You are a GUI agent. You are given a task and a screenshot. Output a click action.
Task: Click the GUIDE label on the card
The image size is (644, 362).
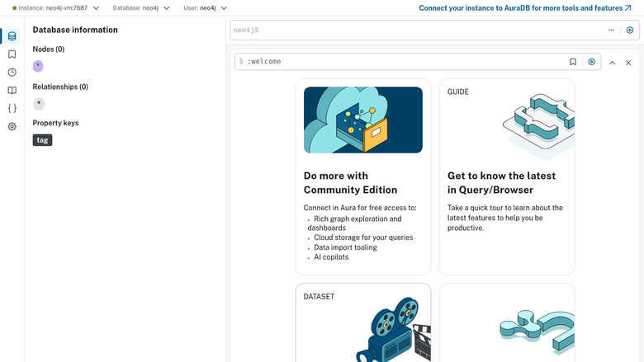pyautogui.click(x=458, y=92)
